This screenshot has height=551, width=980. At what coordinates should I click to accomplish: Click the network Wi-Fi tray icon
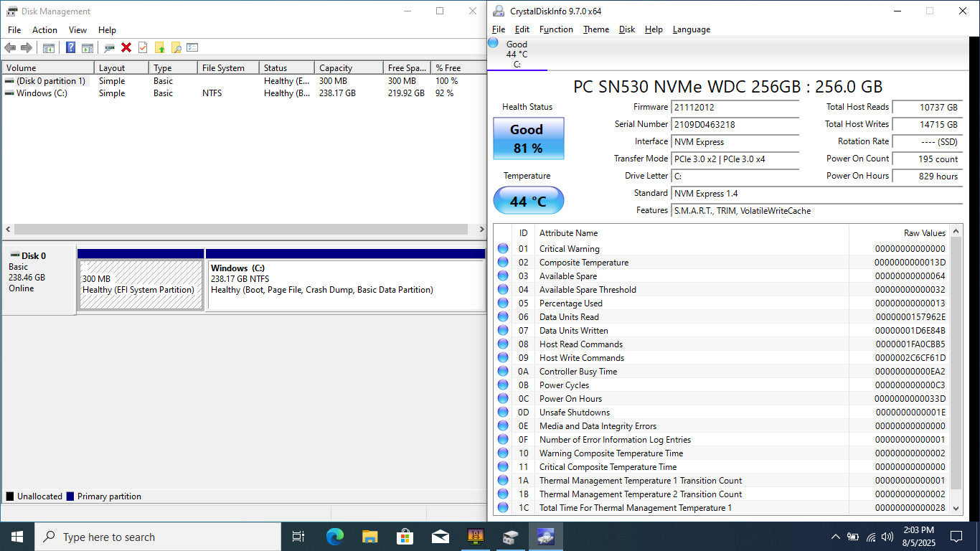(871, 537)
